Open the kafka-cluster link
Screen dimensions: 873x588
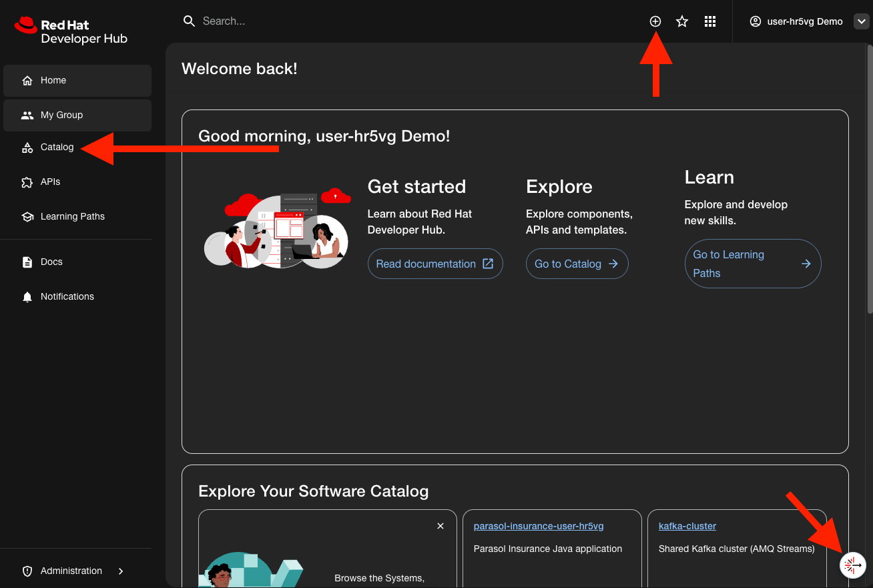pyautogui.click(x=687, y=526)
